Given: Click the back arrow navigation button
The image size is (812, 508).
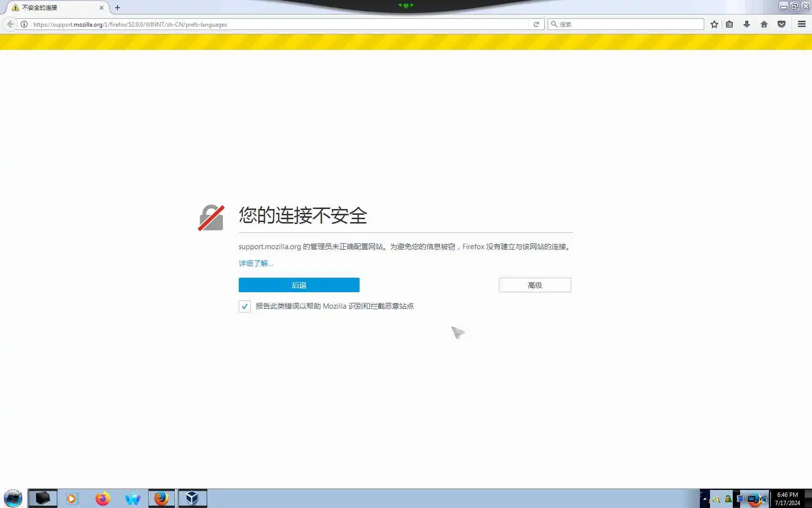Looking at the screenshot, I should [x=10, y=24].
